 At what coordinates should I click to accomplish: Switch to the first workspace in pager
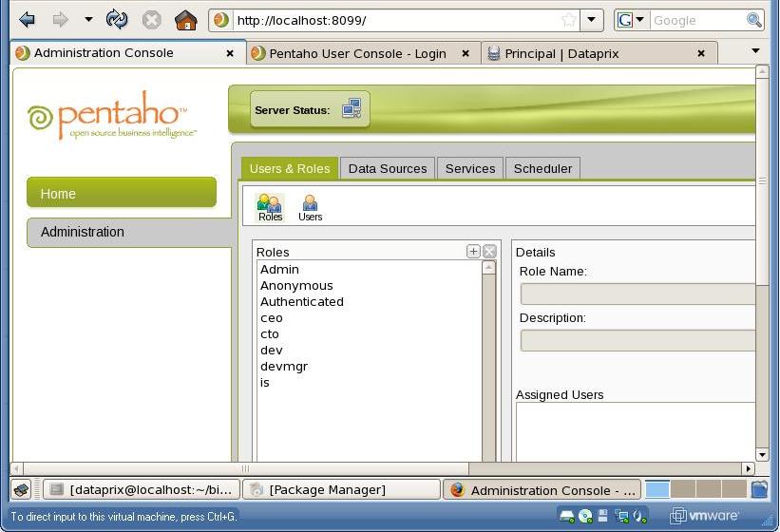[657, 489]
